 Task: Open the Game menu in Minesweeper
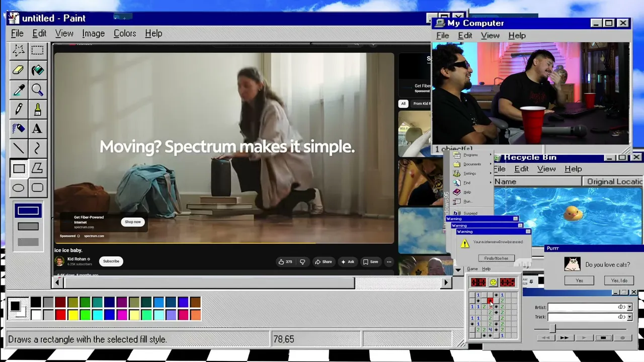coord(472,269)
